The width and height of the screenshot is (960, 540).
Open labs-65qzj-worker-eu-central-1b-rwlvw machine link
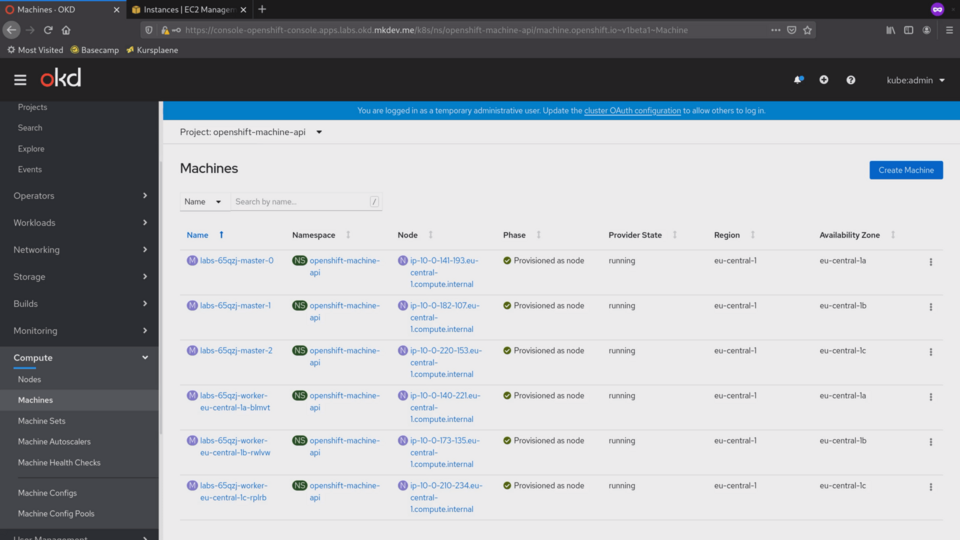click(x=234, y=446)
